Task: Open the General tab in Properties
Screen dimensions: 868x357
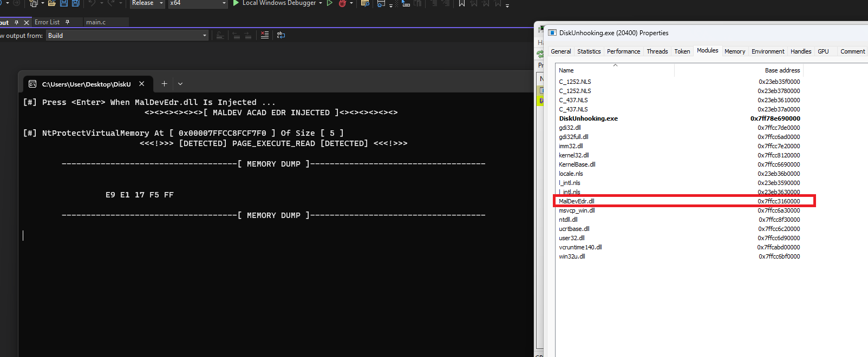Action: click(x=561, y=51)
